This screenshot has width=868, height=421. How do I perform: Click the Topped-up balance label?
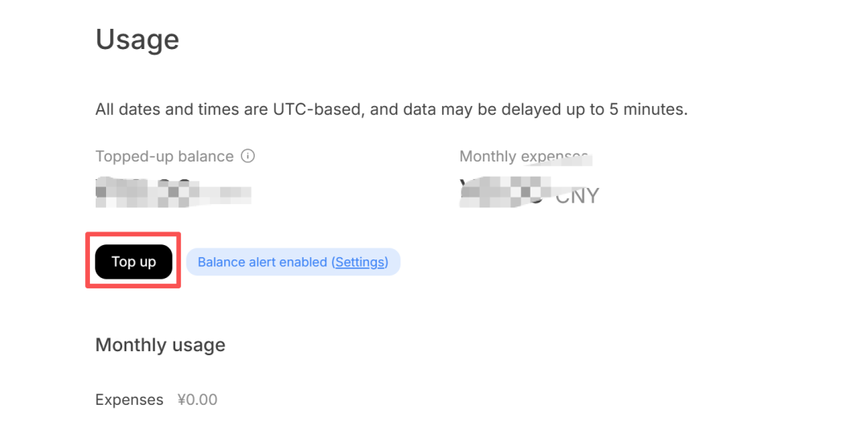(165, 157)
